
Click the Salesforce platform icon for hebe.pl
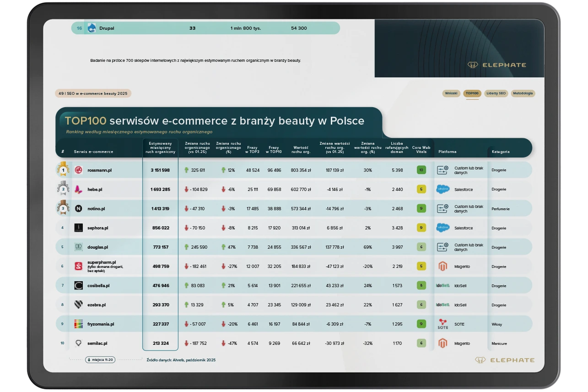pyautogui.click(x=442, y=189)
